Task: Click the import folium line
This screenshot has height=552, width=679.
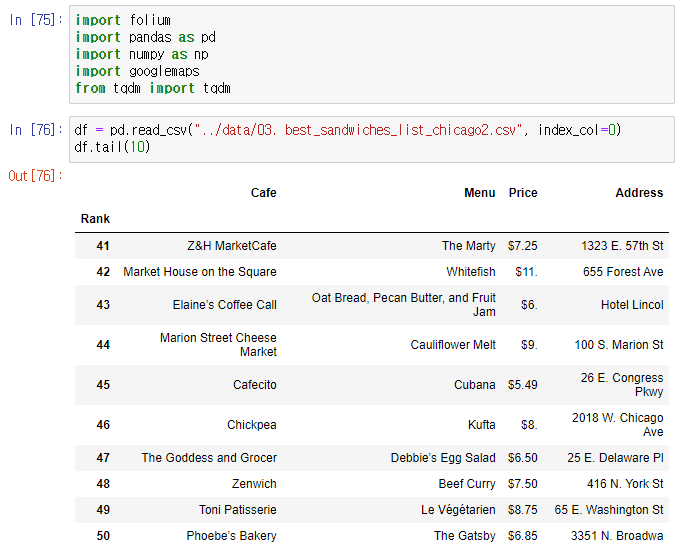Action: [x=123, y=20]
